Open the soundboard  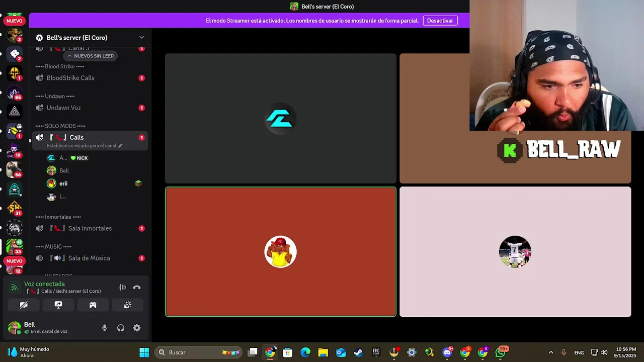[x=128, y=305]
